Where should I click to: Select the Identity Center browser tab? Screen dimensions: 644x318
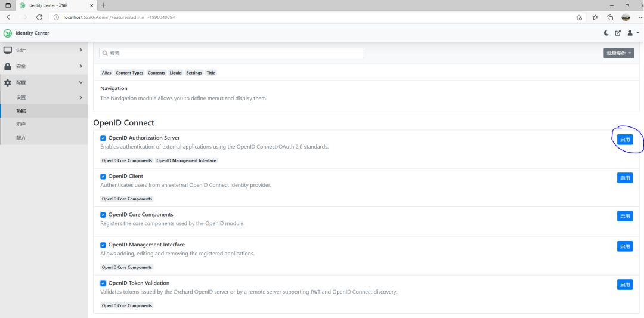click(x=55, y=5)
